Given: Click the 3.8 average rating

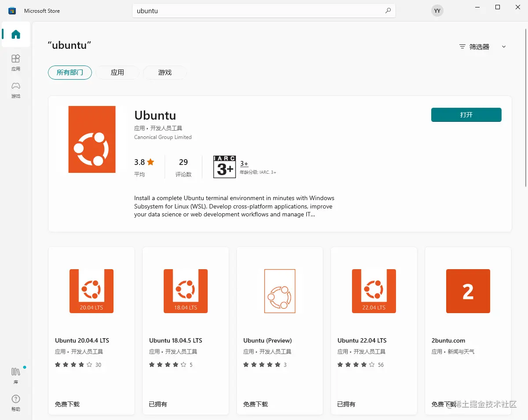Looking at the screenshot, I should coord(144,162).
